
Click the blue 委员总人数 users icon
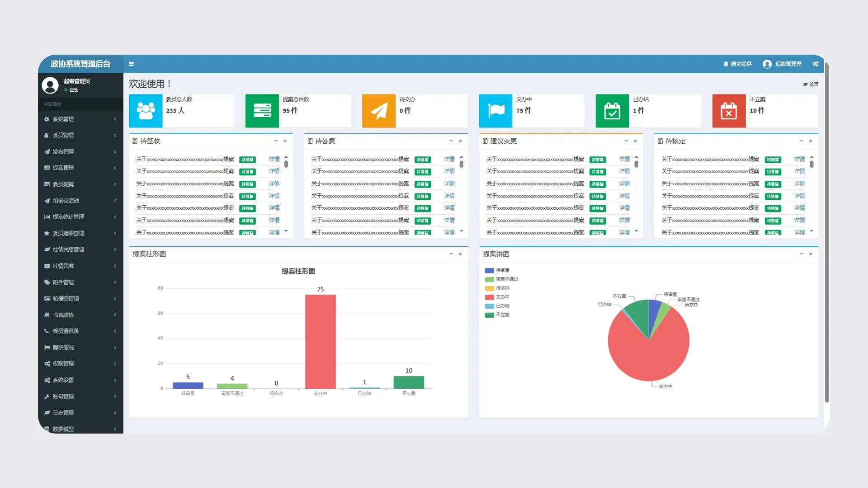pyautogui.click(x=146, y=111)
